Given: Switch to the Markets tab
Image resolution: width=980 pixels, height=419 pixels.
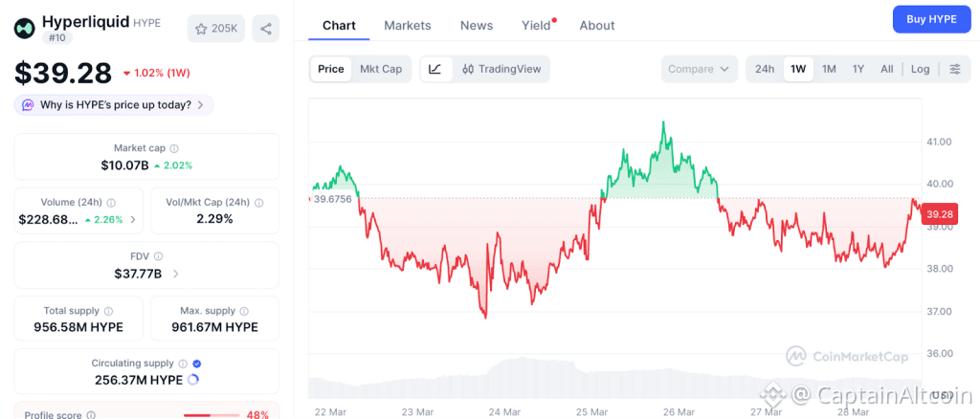Looking at the screenshot, I should pyautogui.click(x=408, y=26).
